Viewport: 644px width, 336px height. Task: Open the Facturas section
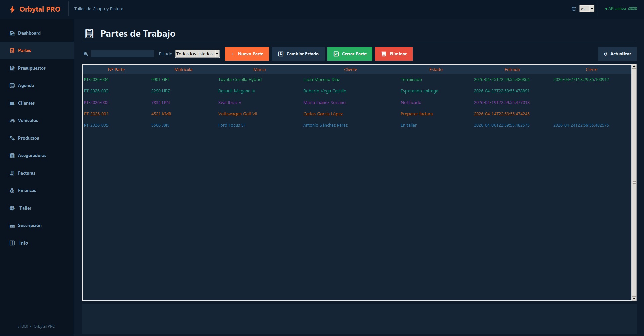point(27,173)
